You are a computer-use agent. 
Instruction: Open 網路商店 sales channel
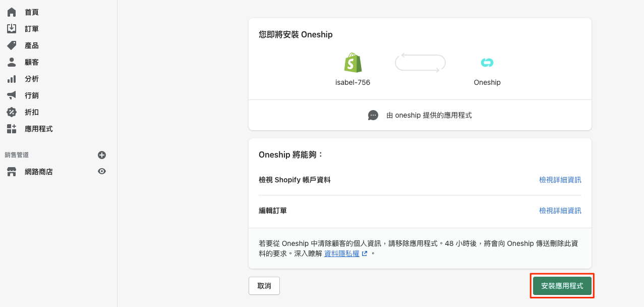click(39, 172)
